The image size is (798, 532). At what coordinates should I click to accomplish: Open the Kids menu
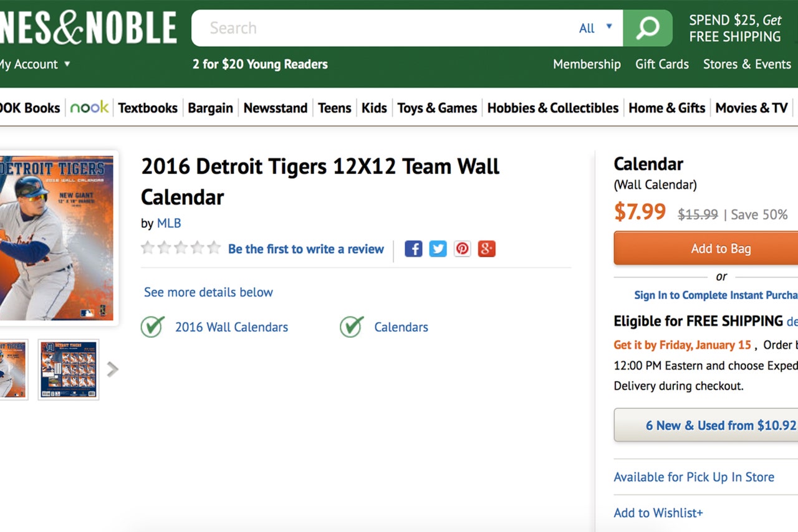coord(374,108)
